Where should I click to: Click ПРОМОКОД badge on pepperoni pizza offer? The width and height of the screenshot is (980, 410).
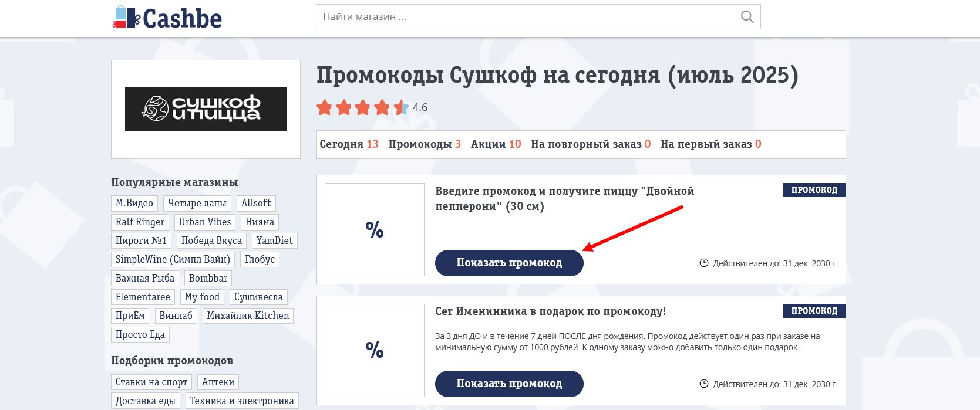(814, 190)
